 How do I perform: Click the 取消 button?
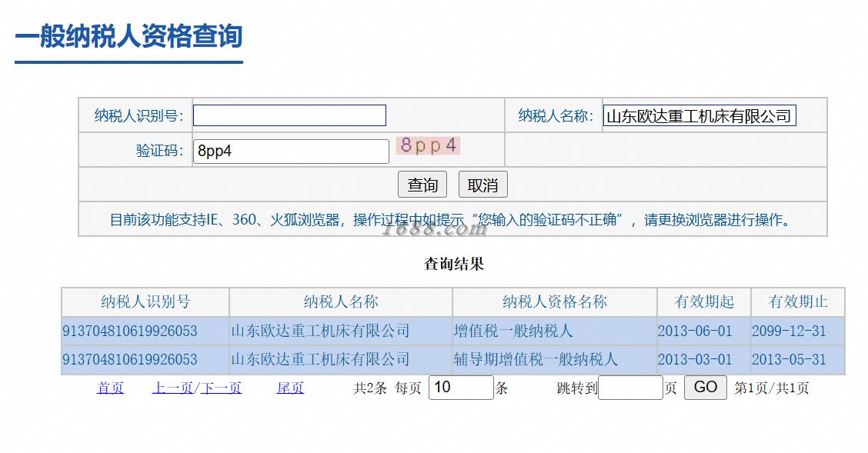(x=482, y=184)
